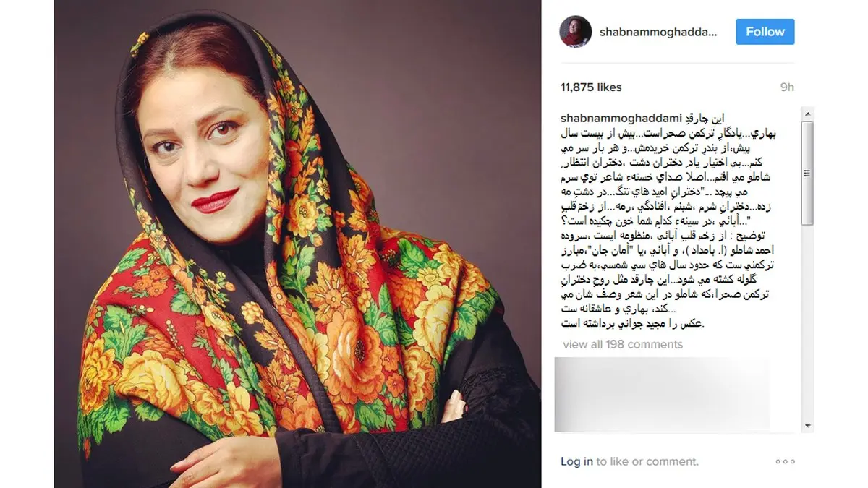868x488 pixels.
Task: Follow the shabnammoghaddami account
Action: point(765,32)
